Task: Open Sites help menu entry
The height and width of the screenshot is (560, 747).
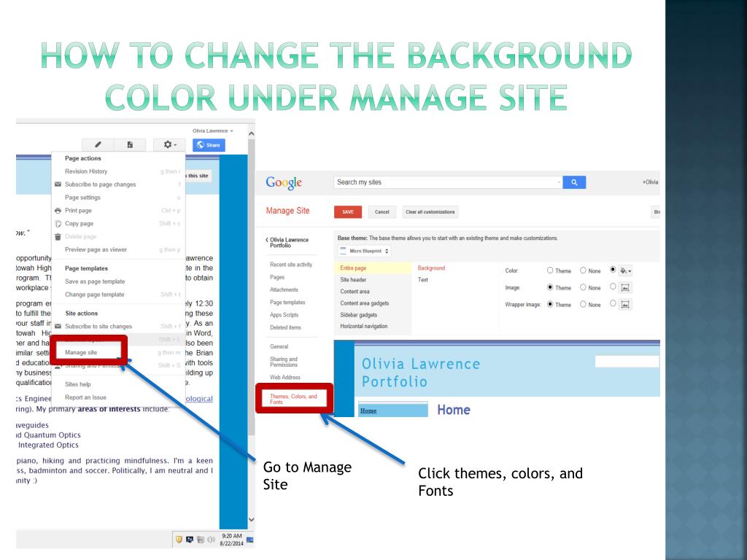Action: 77,384
